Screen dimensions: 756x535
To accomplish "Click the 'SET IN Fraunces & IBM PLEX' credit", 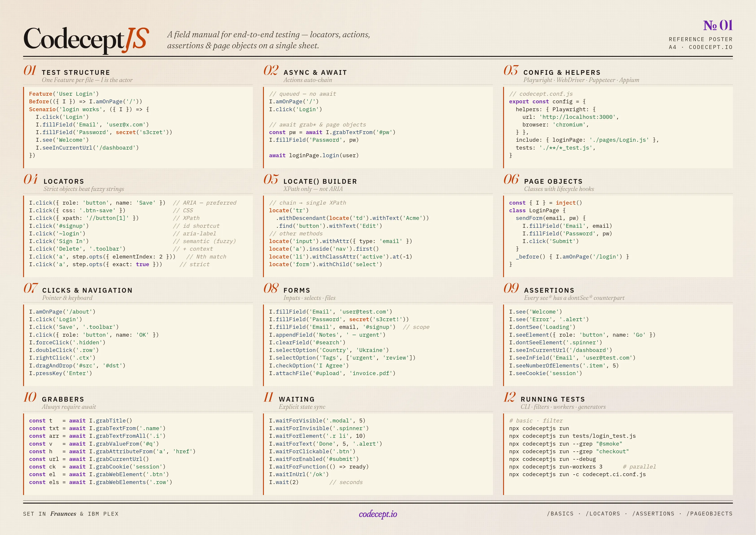I will coord(71,514).
